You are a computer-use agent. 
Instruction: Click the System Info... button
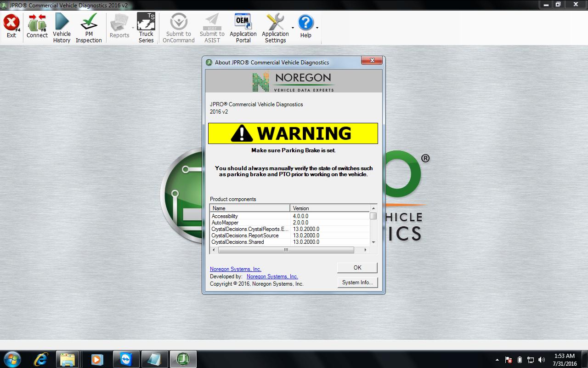pyautogui.click(x=357, y=282)
